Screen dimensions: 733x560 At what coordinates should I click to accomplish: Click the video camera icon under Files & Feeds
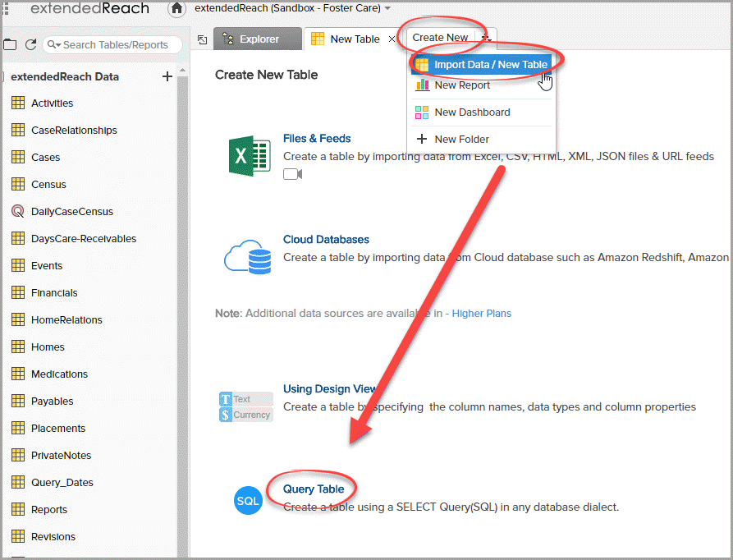pos(293,174)
